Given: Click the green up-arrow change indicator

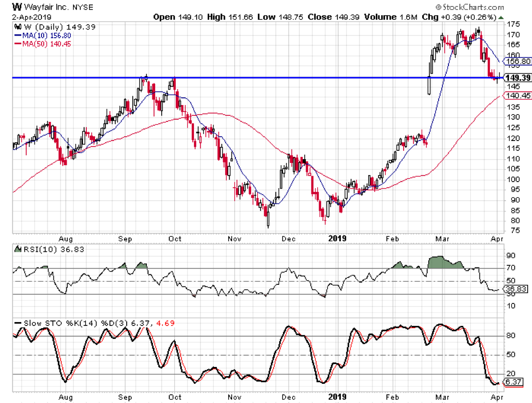Looking at the screenshot, I should [501, 17].
